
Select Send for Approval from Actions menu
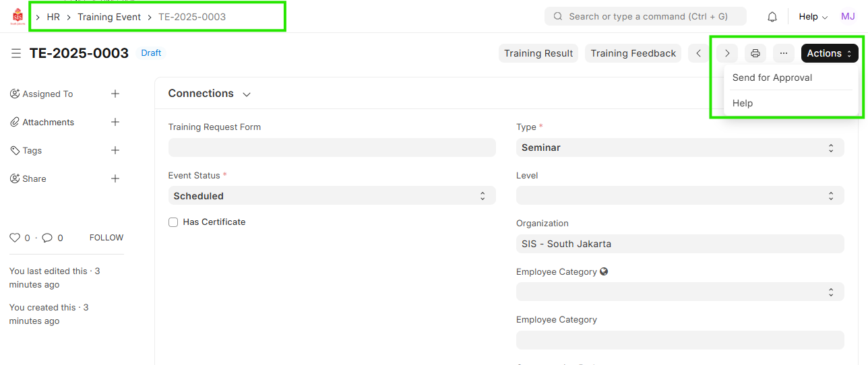point(772,77)
